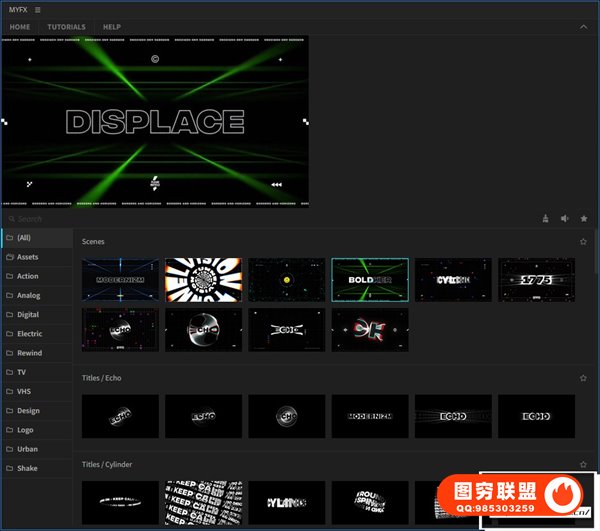Switch to the TUTORIALS tab
Viewport: 600px width, 531px height.
(x=66, y=27)
